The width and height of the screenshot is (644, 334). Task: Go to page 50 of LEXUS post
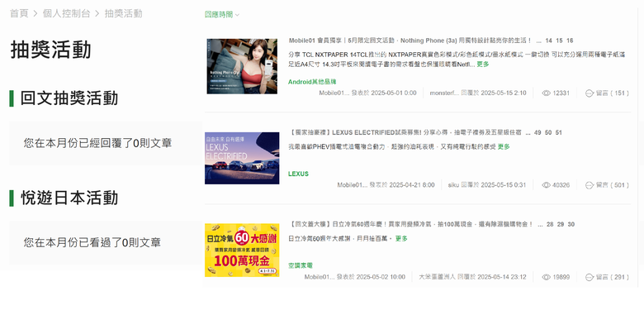pos(548,133)
